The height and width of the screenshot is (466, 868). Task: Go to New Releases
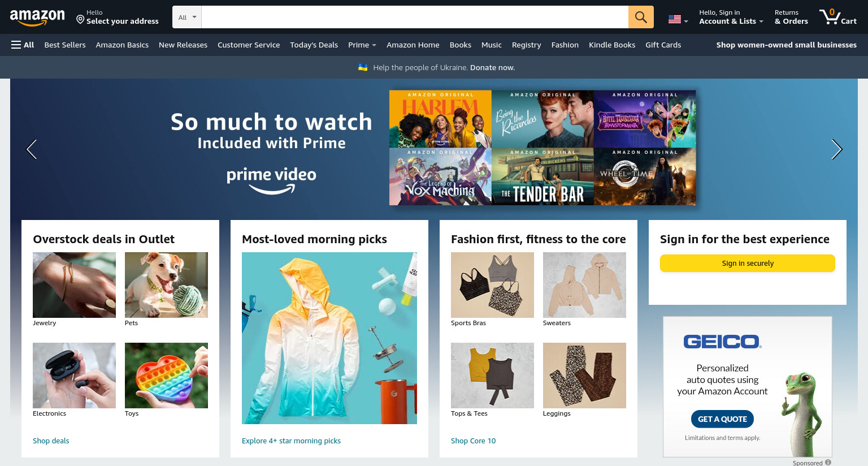coord(183,45)
